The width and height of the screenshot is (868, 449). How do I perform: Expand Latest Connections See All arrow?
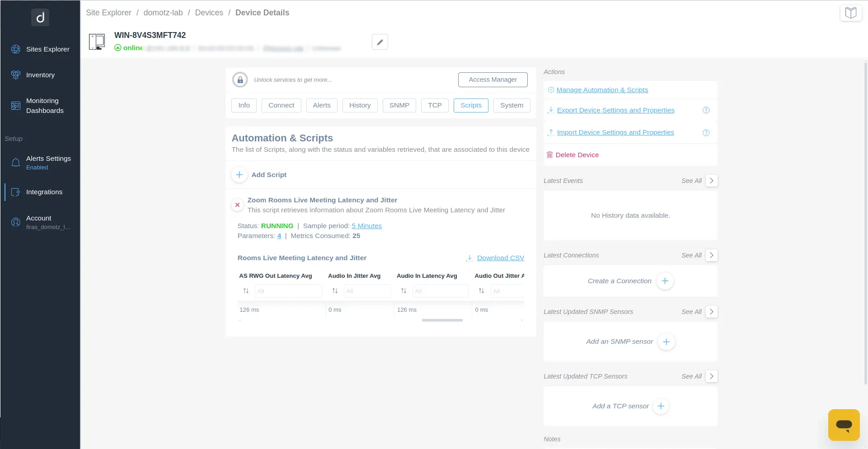(x=711, y=255)
